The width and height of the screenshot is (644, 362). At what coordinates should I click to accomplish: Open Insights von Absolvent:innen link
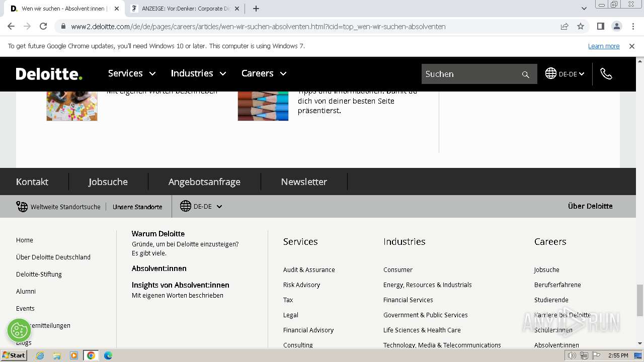(180, 285)
